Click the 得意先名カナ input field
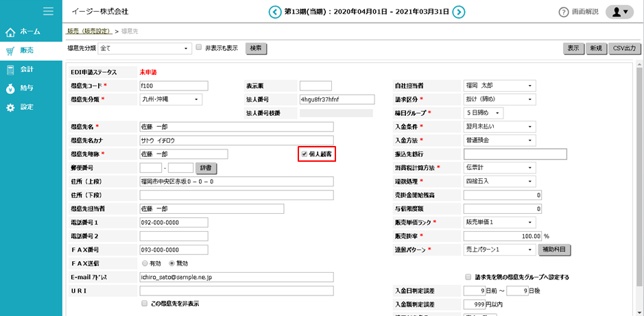 click(235, 141)
